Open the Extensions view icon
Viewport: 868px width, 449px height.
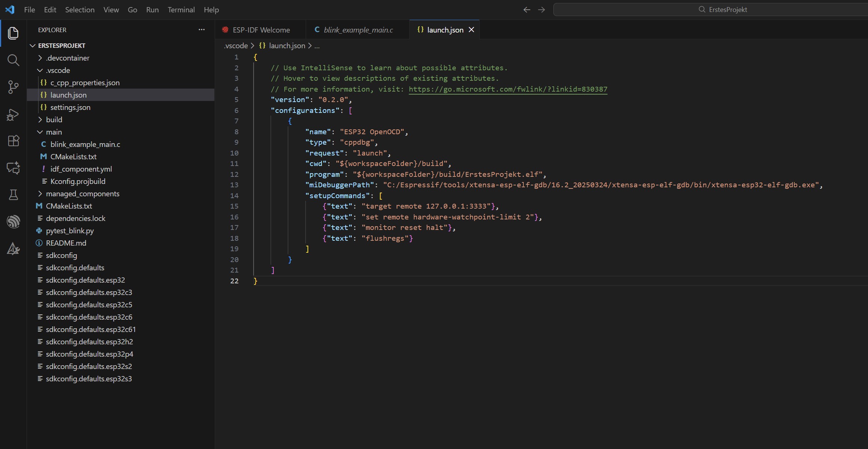click(13, 141)
